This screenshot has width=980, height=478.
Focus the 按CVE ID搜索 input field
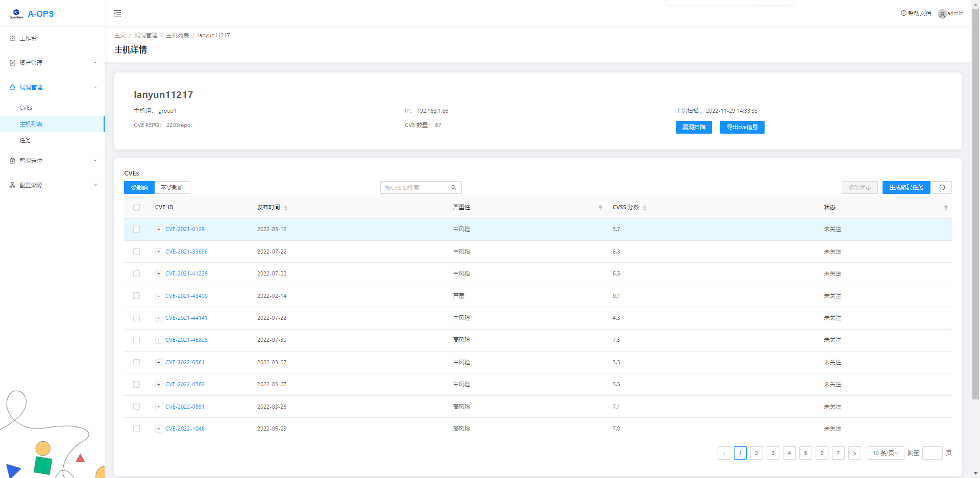pos(415,188)
